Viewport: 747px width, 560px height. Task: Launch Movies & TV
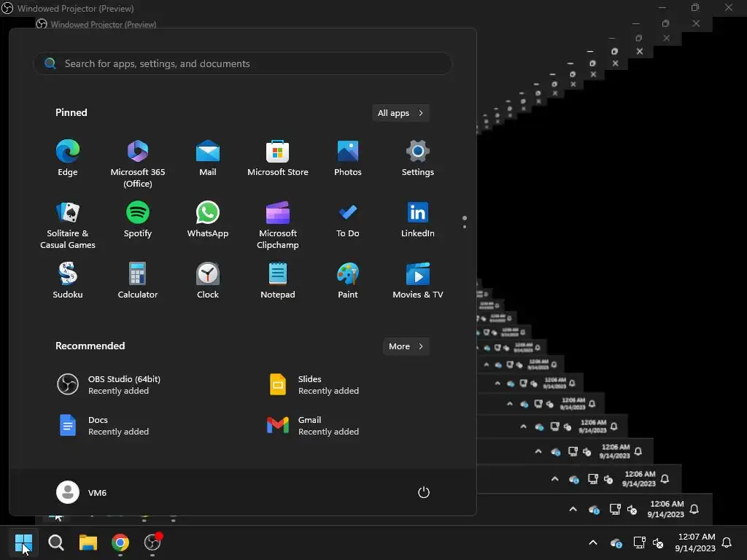pos(418,281)
